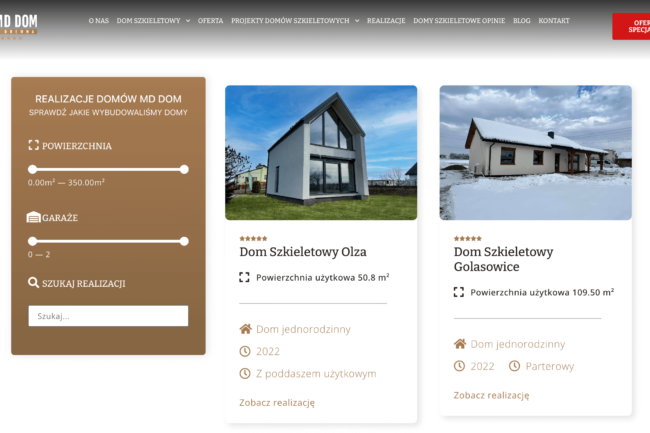The height and width of the screenshot is (433, 650).
Task: Open the Realizacje menu item
Action: click(x=386, y=20)
